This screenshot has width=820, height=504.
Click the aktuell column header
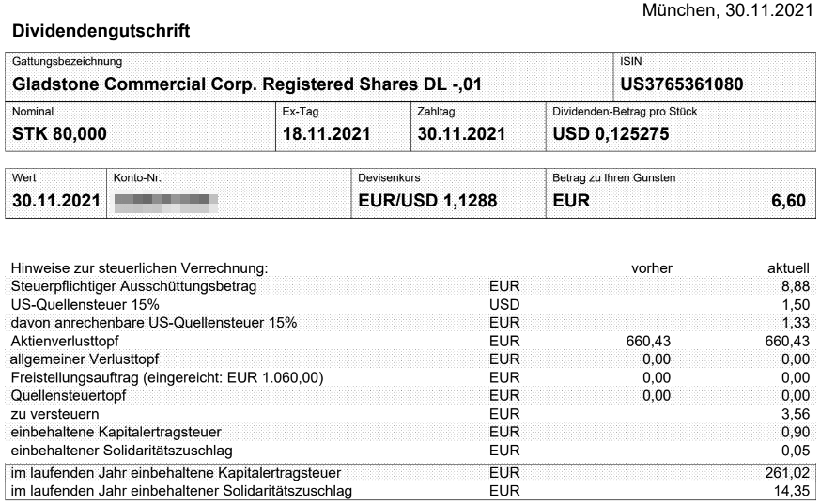coord(789,267)
